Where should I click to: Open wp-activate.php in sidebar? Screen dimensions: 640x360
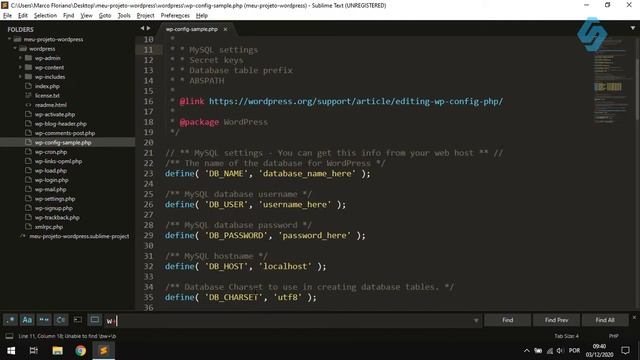point(55,114)
